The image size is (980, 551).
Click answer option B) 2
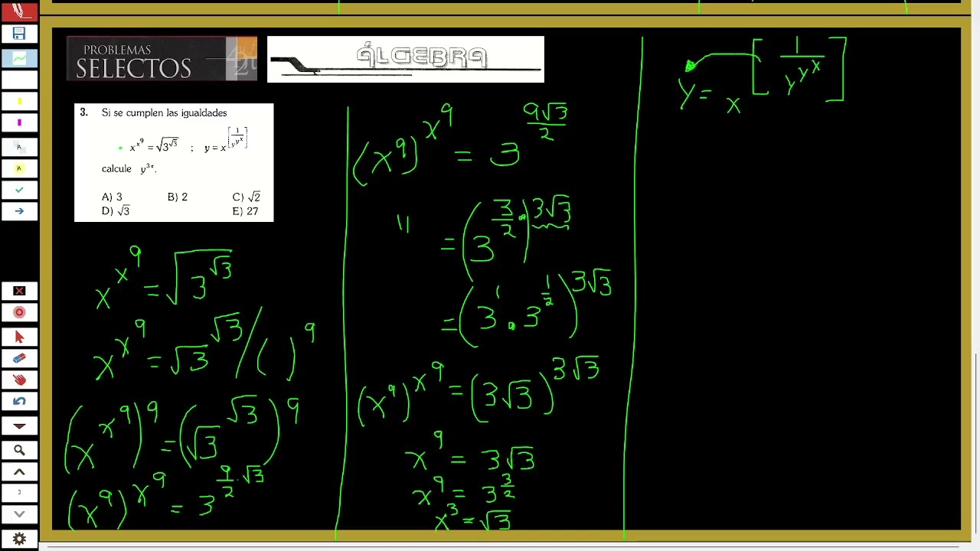click(x=177, y=197)
